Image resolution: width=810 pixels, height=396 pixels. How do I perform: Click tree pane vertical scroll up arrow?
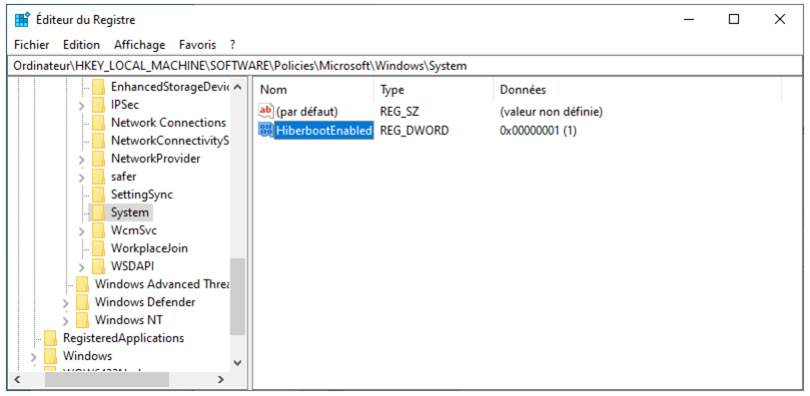point(238,87)
